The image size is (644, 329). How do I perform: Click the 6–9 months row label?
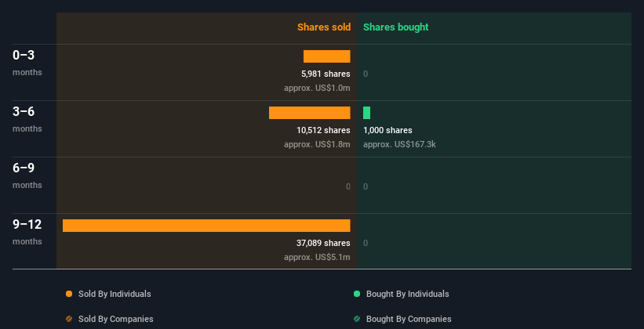[x=27, y=175]
